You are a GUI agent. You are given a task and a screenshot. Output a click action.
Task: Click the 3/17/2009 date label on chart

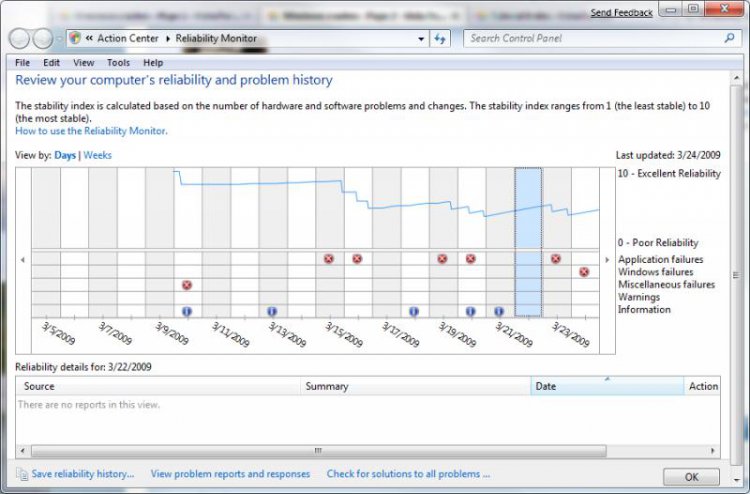click(400, 333)
